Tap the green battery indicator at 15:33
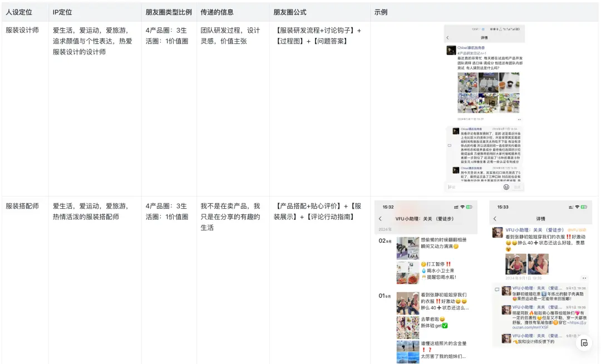The width and height of the screenshot is (601, 364). [583, 206]
